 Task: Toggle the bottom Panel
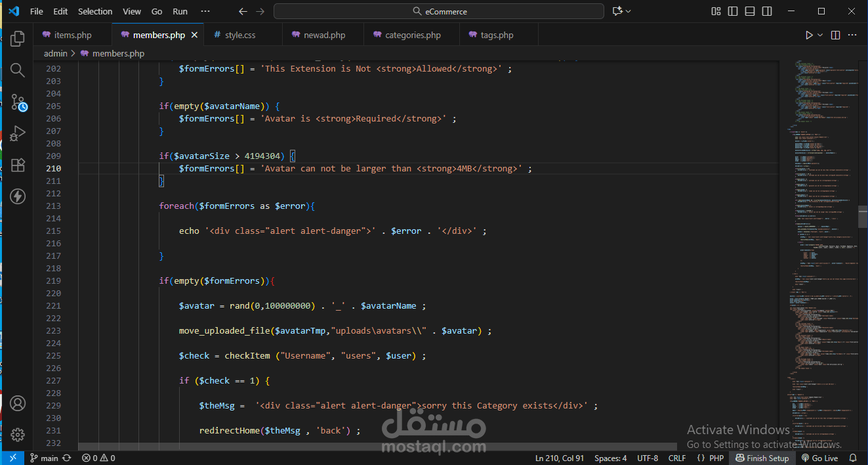750,11
